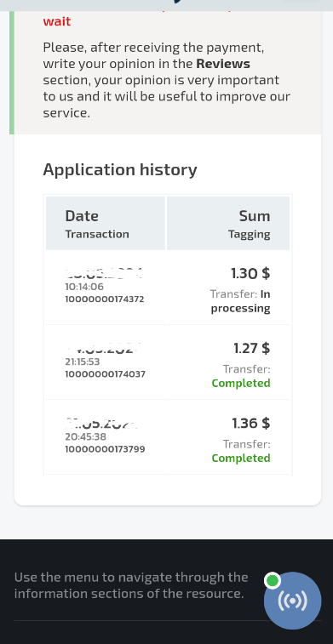Click the 1.27 $ sum amount
The image size is (333, 644).
click(251, 348)
